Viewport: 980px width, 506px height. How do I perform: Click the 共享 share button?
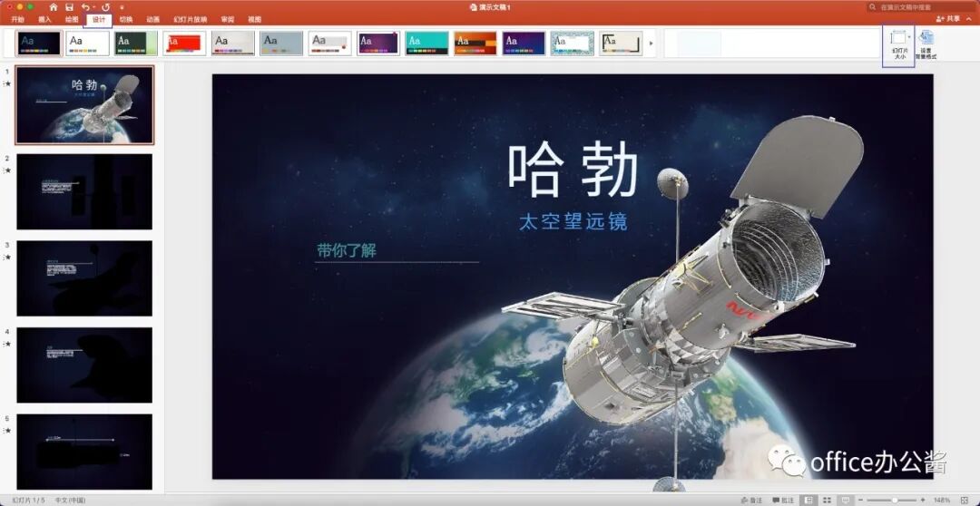pyautogui.click(x=947, y=19)
